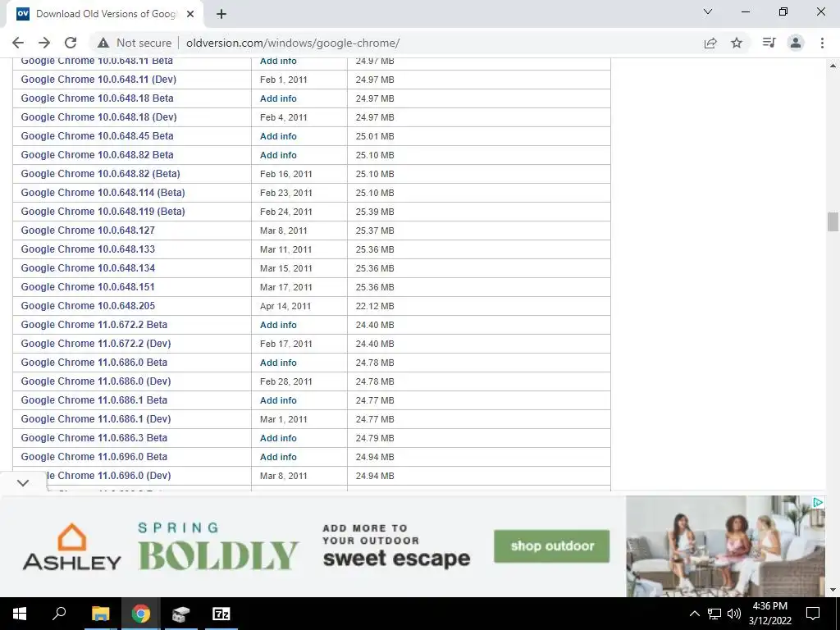Collapse the bottom ad with chevron
The height and width of the screenshot is (630, 840).
coord(23,482)
